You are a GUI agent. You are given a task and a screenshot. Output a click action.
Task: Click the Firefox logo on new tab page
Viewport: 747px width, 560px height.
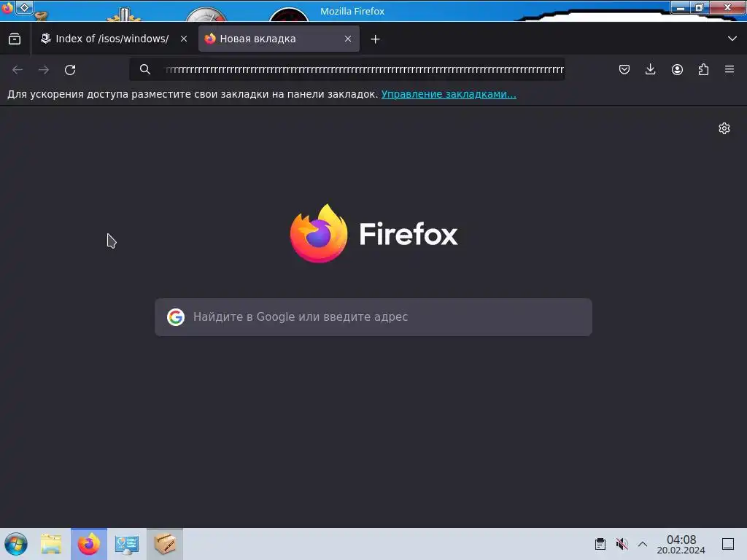[x=374, y=233]
